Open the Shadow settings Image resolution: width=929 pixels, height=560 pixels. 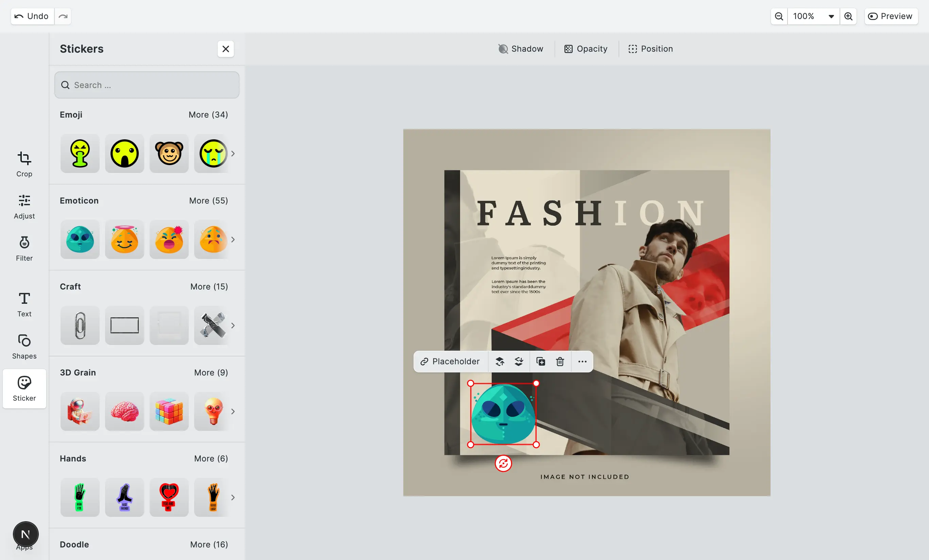coord(521,49)
